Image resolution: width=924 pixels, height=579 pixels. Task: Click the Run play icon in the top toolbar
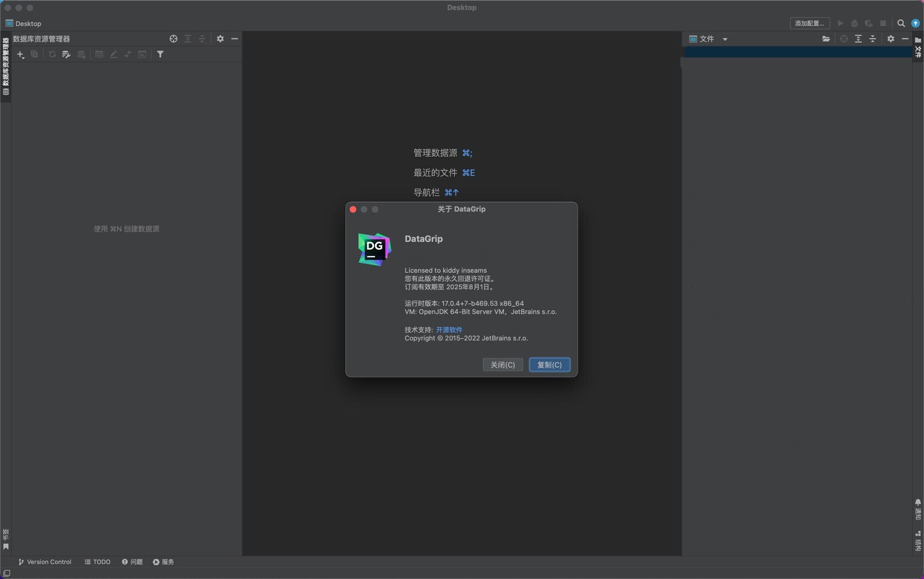[x=840, y=23]
